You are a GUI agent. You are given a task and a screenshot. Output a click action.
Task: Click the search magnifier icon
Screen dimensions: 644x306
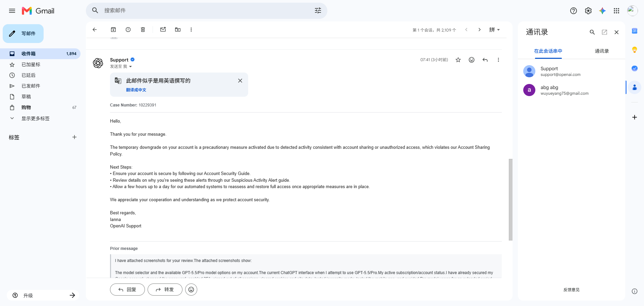tap(95, 11)
